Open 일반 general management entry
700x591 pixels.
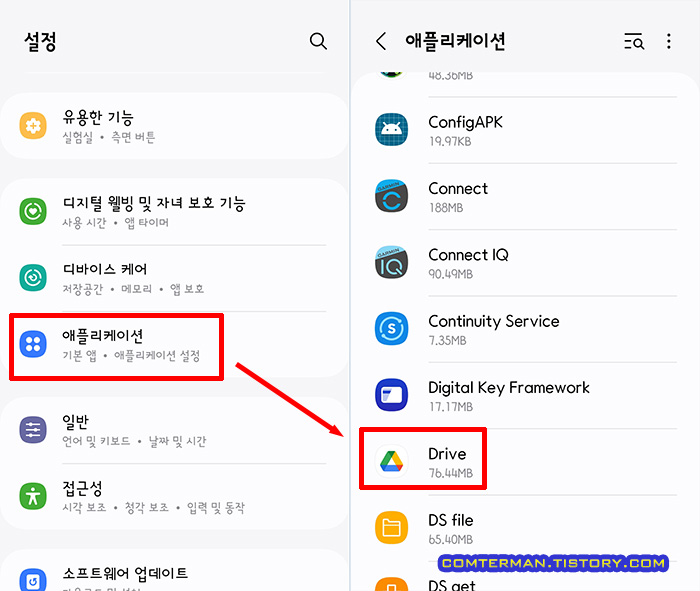[x=174, y=430]
